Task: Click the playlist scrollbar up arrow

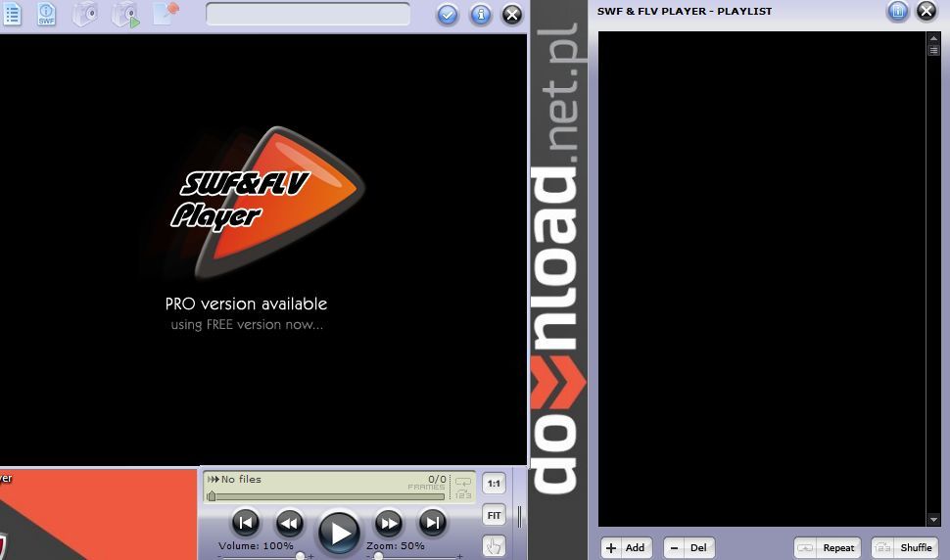Action: [x=933, y=38]
